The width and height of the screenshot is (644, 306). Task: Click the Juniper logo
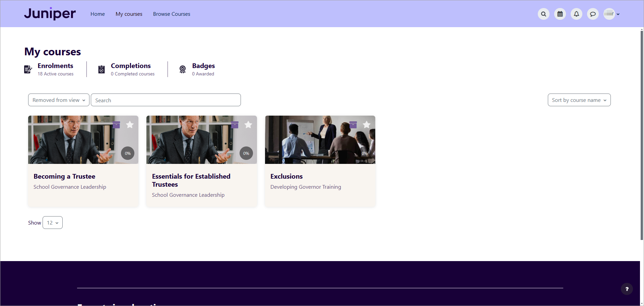click(50, 14)
